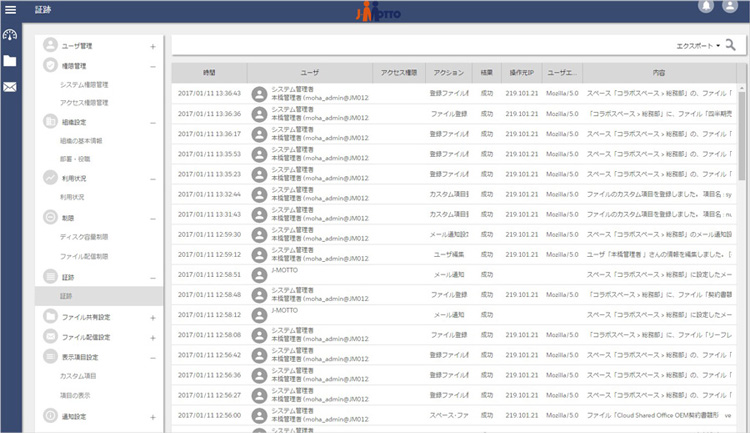Image resolution: width=750 pixels, height=434 pixels.
Task: Open the hamburger menu in top bar
Action: click(11, 8)
